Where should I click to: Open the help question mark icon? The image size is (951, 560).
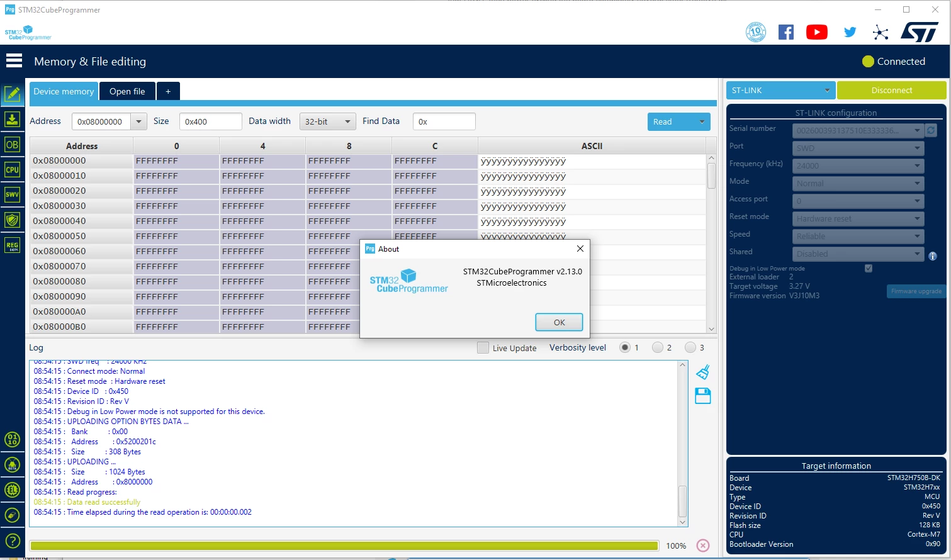coord(12,541)
